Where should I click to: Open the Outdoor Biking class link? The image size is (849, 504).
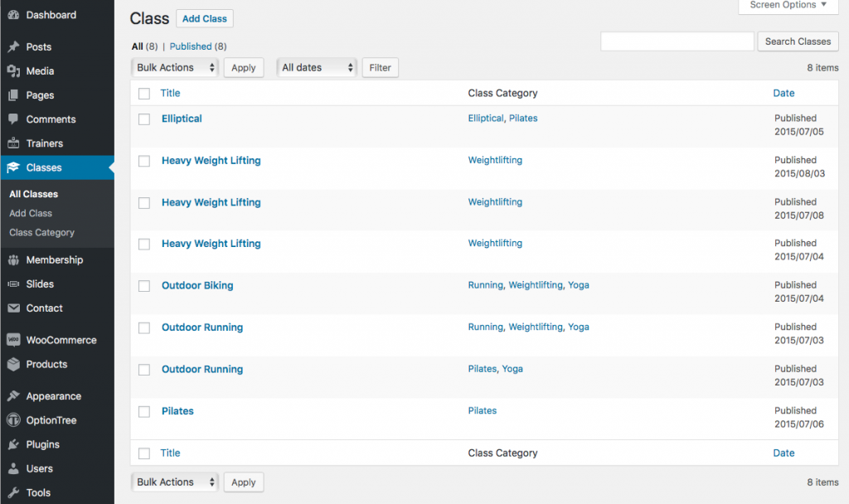[197, 286]
